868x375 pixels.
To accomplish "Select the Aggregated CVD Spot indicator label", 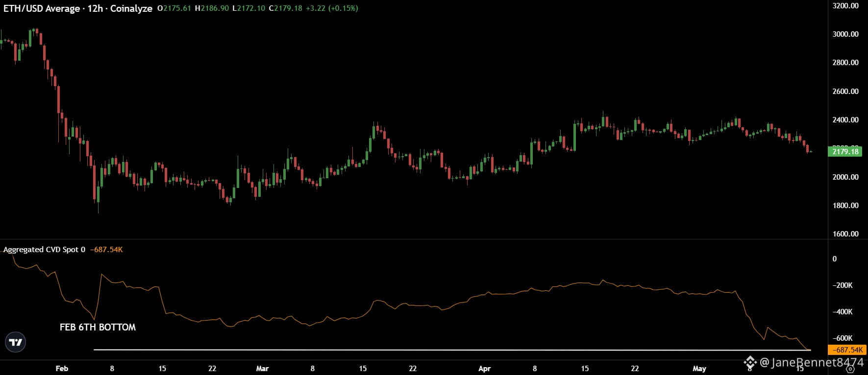I will coord(44,250).
